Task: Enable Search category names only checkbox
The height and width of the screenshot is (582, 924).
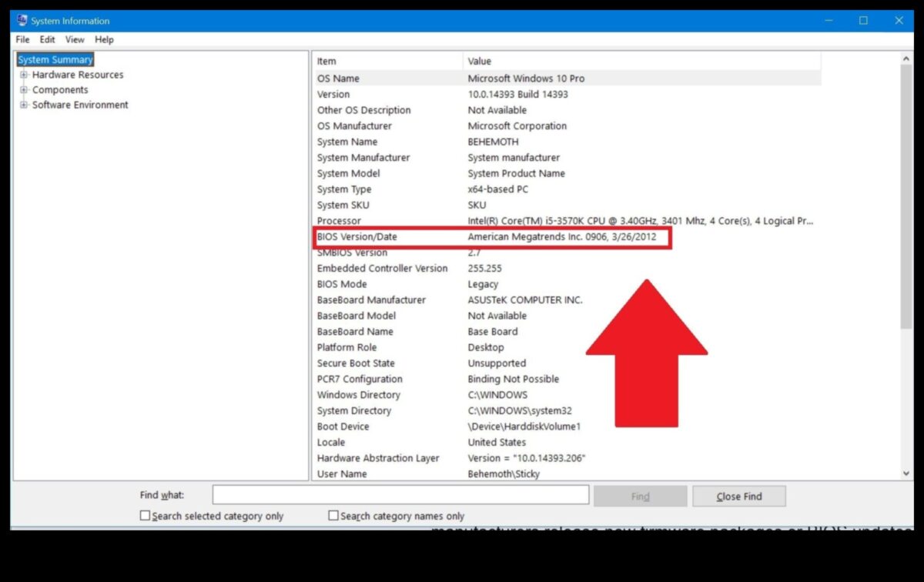Action: pyautogui.click(x=333, y=516)
